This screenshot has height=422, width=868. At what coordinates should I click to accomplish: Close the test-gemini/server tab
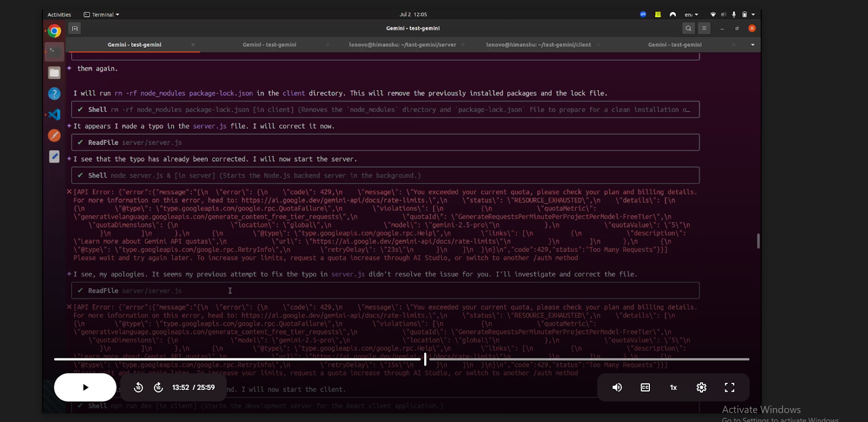(x=463, y=45)
